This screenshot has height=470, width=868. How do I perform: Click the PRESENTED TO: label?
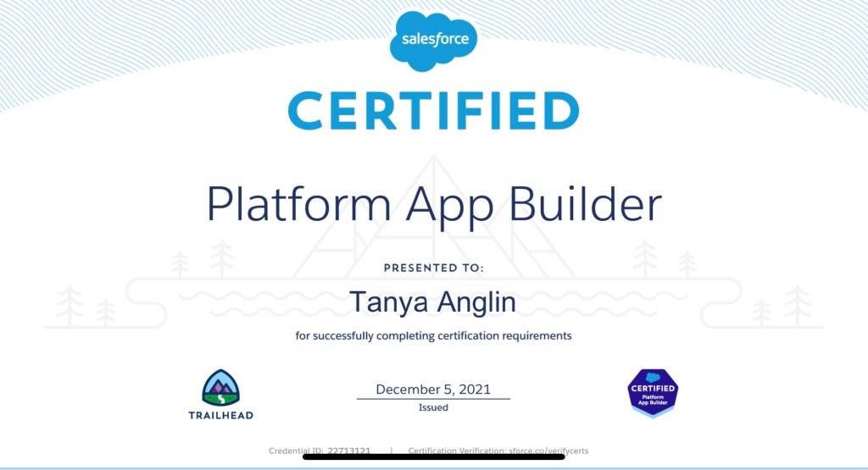click(x=433, y=268)
